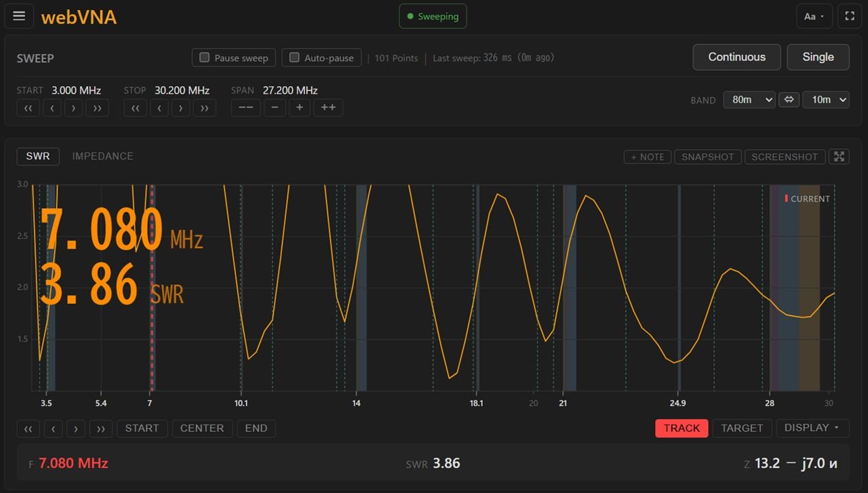868x493 pixels.
Task: Step STOP frequency down once
Action: (x=159, y=108)
